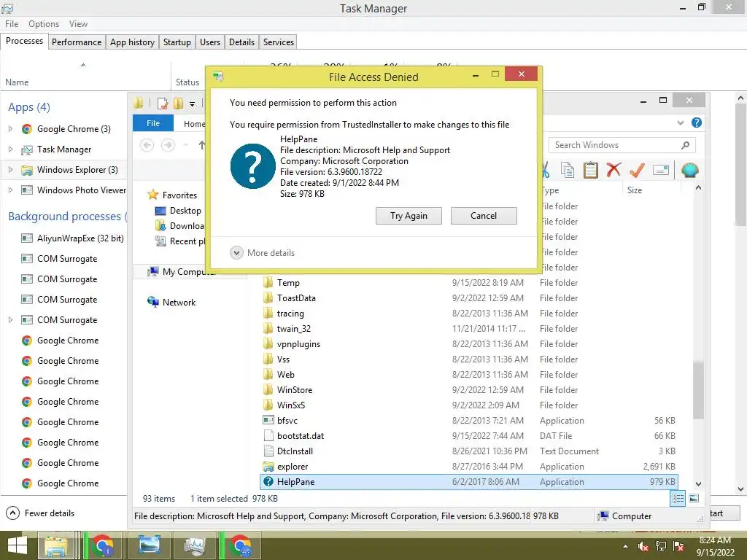Click the Explorer file list vertical scrollbar thumb

[x=698, y=390]
